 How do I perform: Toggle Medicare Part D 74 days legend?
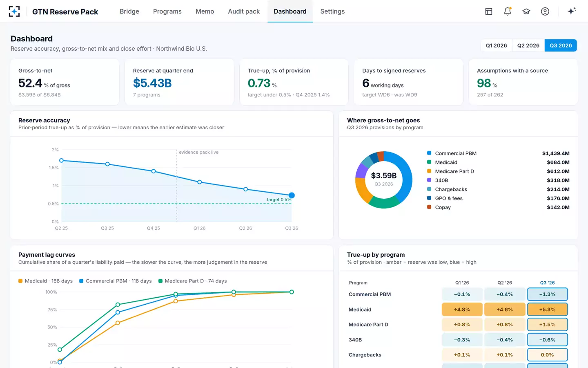192,281
